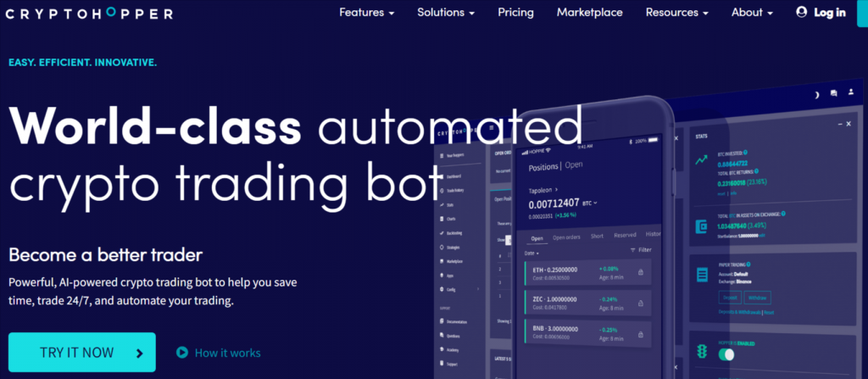This screenshot has width=868, height=379.
Task: Click the Withdraw button in Paper Trading
Action: (757, 298)
